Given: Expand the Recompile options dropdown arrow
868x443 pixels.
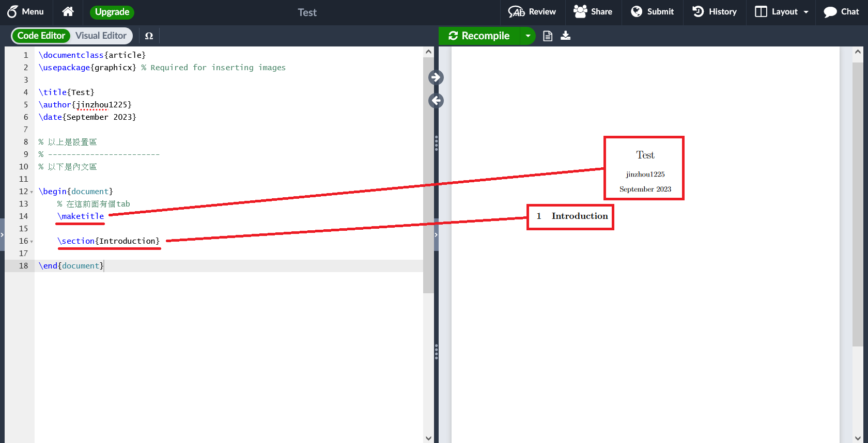Looking at the screenshot, I should click(528, 36).
